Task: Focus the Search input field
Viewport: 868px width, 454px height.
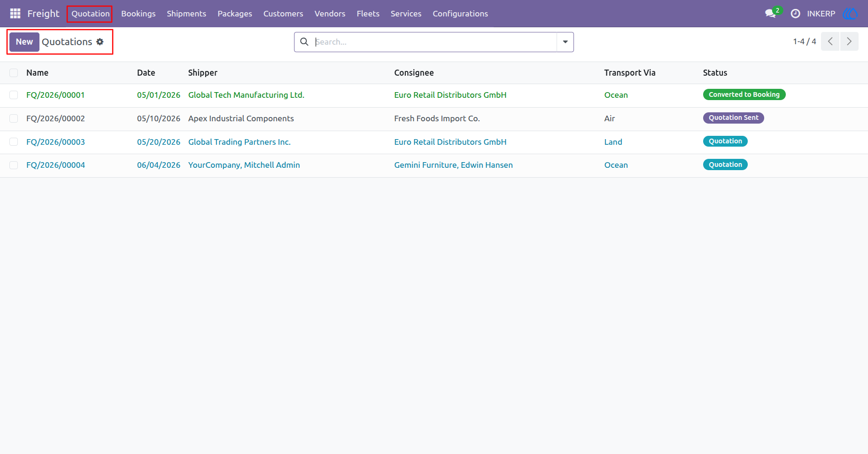Action: click(434, 42)
